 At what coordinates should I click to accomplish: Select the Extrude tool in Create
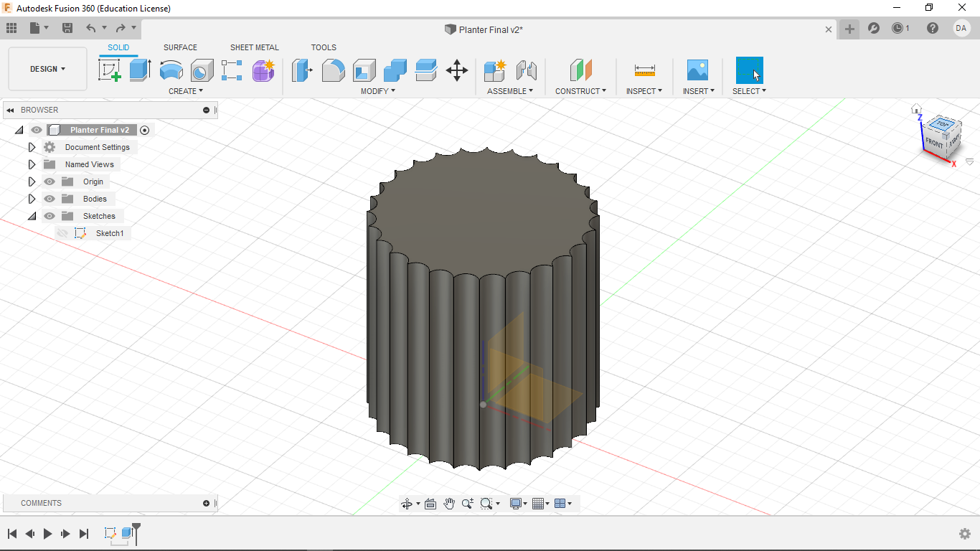point(140,70)
